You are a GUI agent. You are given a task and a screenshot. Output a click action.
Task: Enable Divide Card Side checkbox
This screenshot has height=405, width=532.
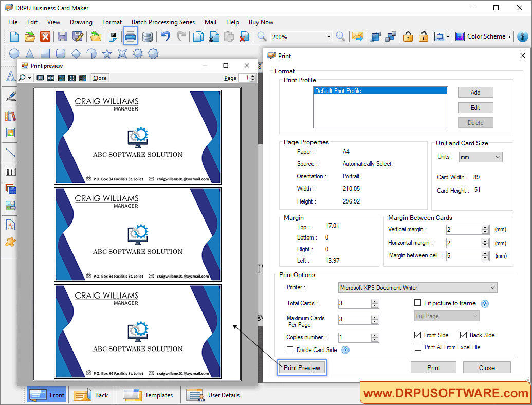pos(290,349)
